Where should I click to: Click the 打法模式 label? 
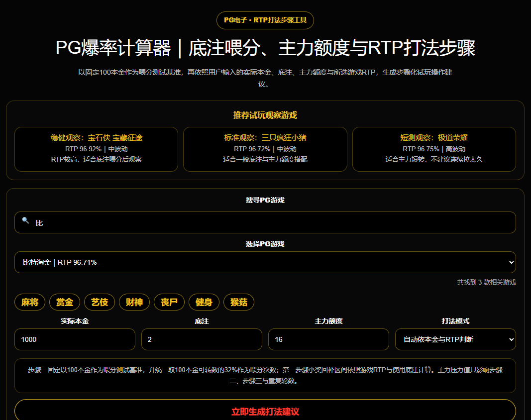[x=455, y=321]
